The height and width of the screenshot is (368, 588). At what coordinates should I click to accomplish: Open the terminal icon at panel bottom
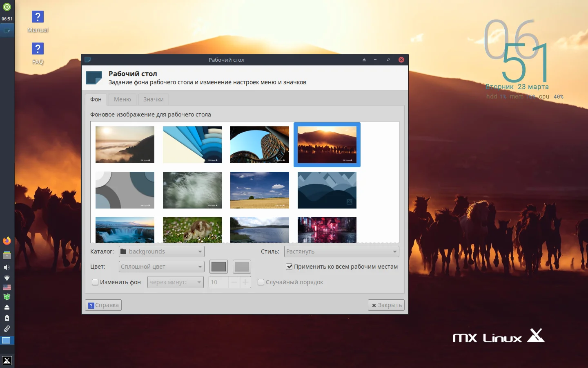click(x=7, y=361)
